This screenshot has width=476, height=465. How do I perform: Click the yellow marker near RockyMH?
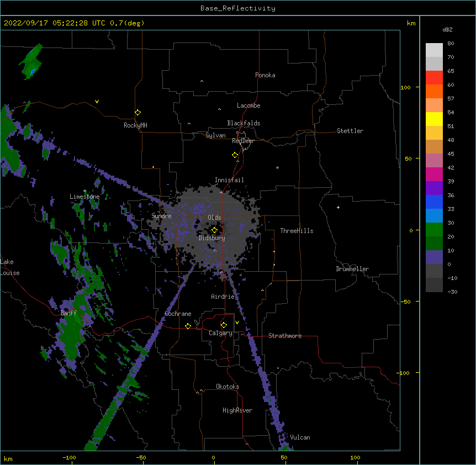pyautogui.click(x=138, y=113)
